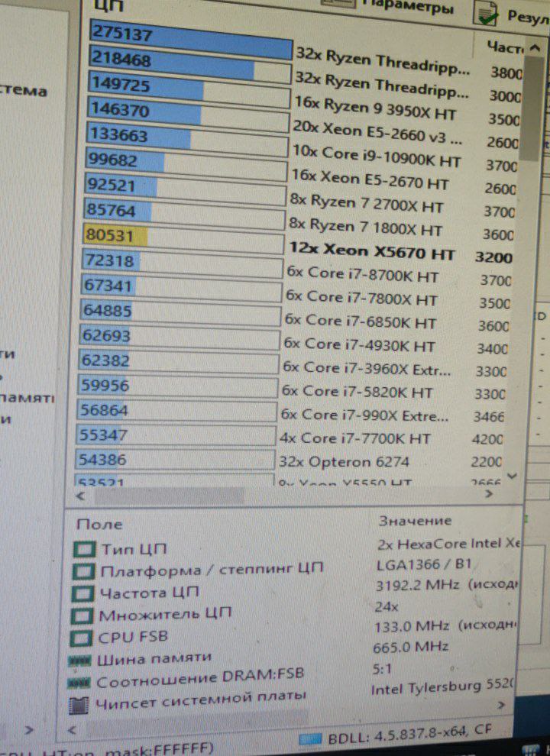550x756 pixels.
Task: Click the 149725 score value
Action: click(121, 84)
